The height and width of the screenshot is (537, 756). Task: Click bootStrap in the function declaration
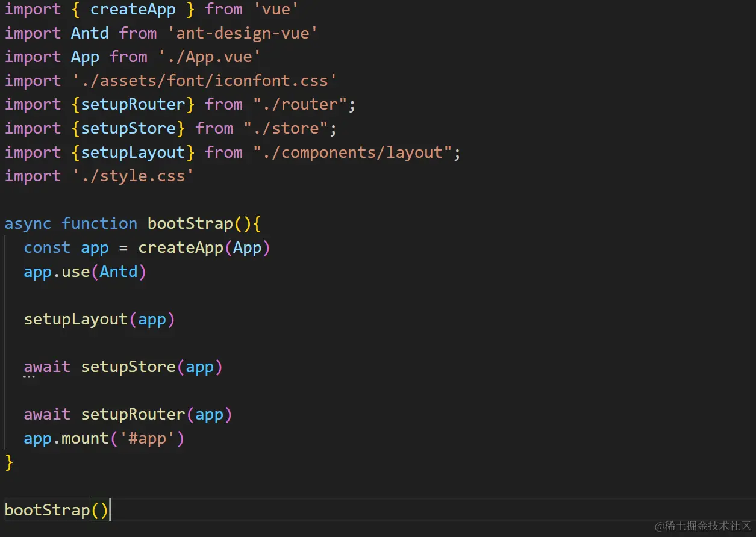point(190,224)
